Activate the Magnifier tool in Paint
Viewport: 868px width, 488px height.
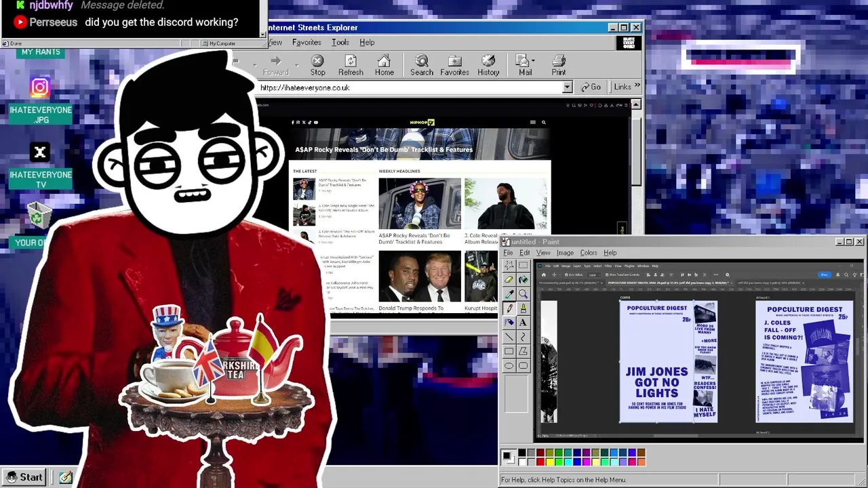pos(523,294)
